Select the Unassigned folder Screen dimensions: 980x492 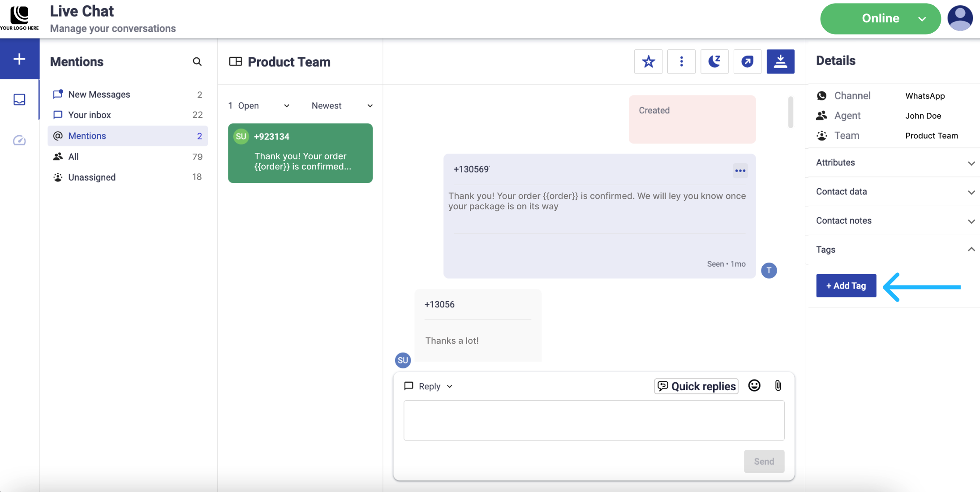click(92, 177)
